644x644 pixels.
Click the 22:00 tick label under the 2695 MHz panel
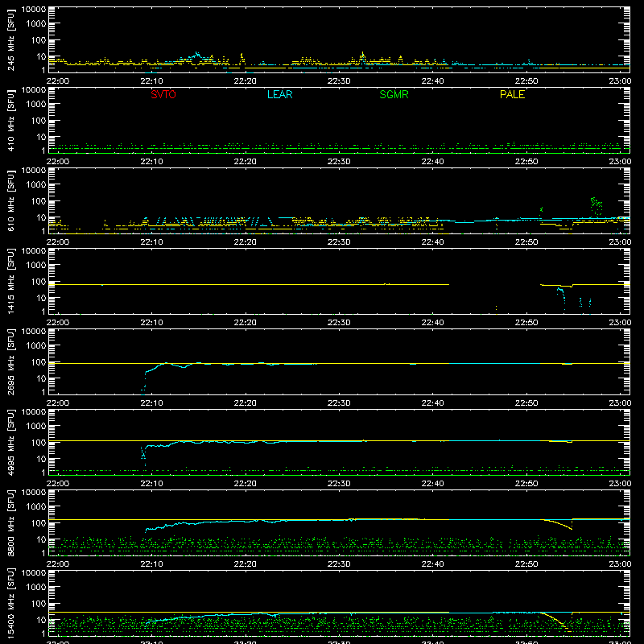pyautogui.click(x=57, y=403)
